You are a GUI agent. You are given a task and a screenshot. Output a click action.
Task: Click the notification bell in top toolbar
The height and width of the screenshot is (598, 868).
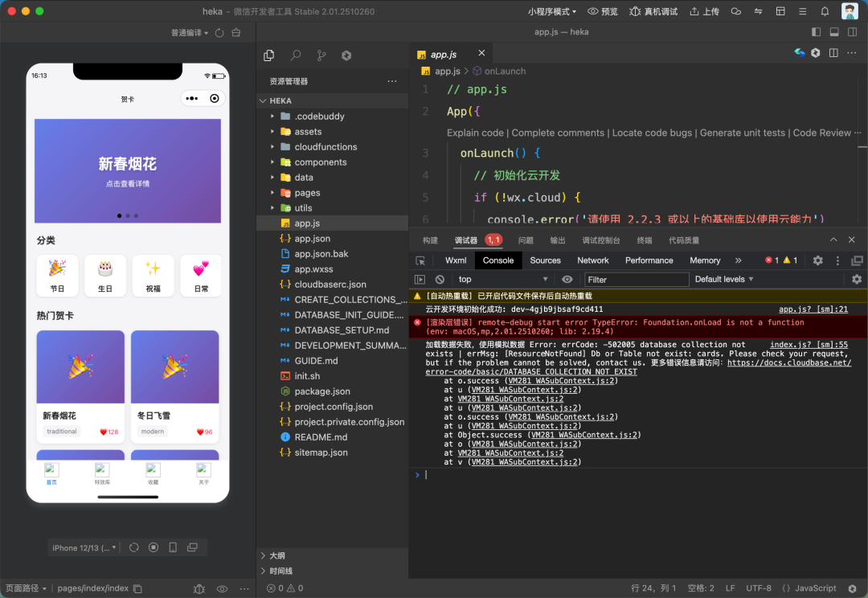(825, 11)
